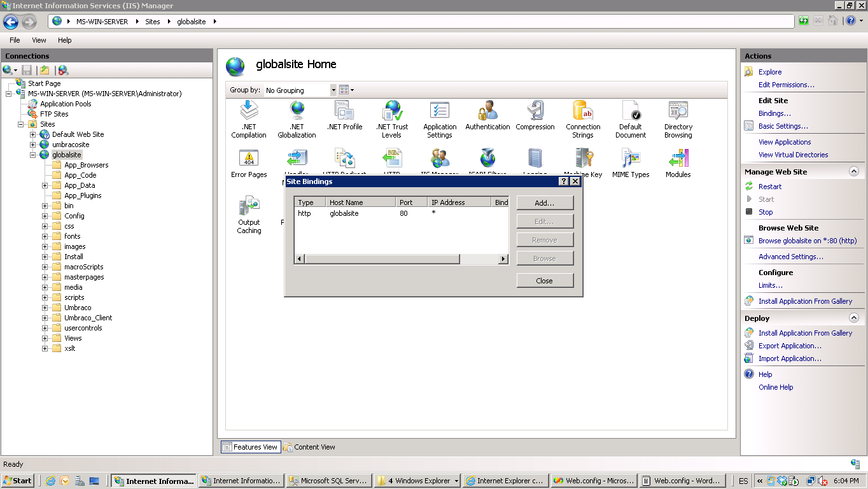
Task: Click the Host Name column header
Action: click(361, 202)
